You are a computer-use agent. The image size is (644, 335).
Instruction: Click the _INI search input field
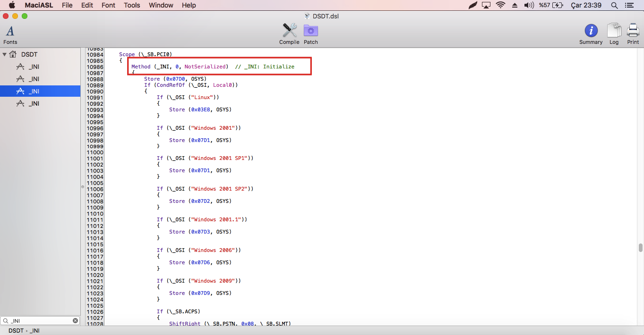pyautogui.click(x=40, y=321)
